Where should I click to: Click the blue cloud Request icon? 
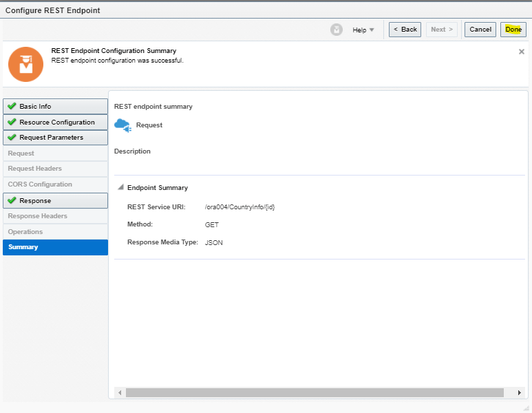122,125
